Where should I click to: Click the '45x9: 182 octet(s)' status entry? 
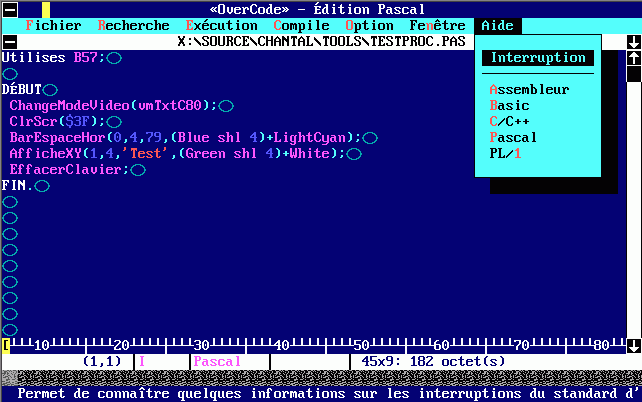[433, 361]
